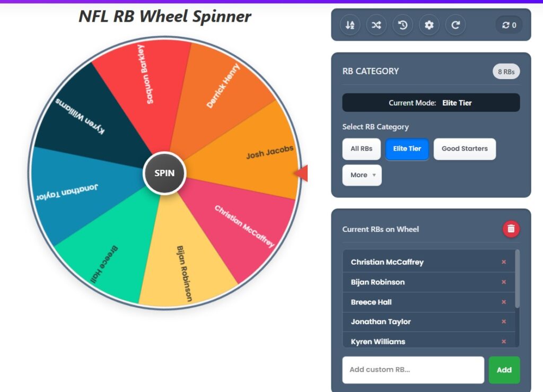Sort wheel entries alphabetically

[x=350, y=24]
